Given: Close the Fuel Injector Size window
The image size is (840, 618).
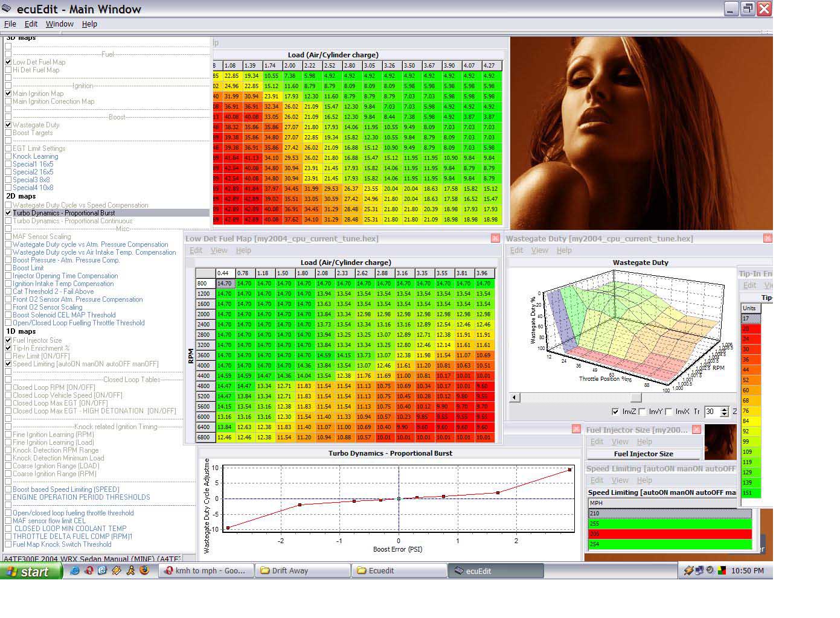Looking at the screenshot, I should [696, 430].
